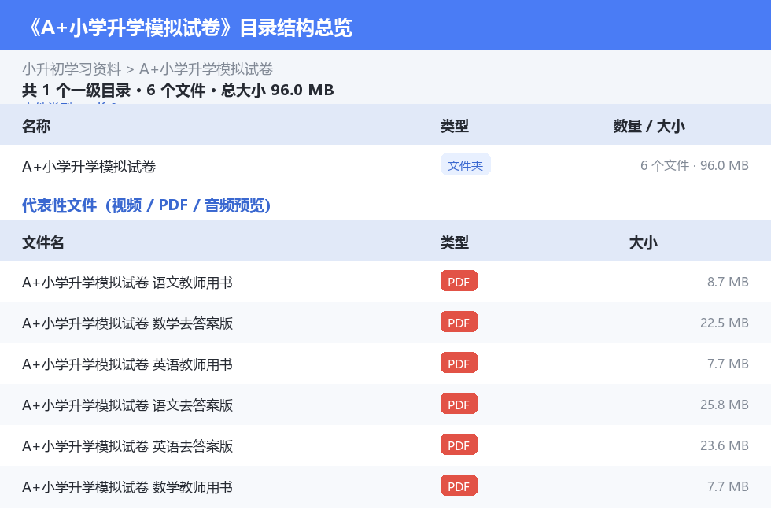Click PDF badge for 数学去答案版
The width and height of the screenshot is (771, 532).
[x=459, y=322]
